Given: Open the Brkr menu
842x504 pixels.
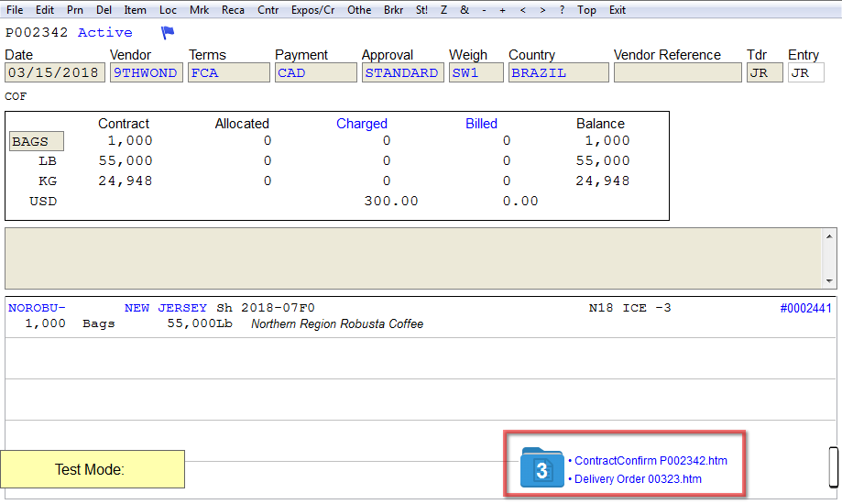Looking at the screenshot, I should 394,10.
